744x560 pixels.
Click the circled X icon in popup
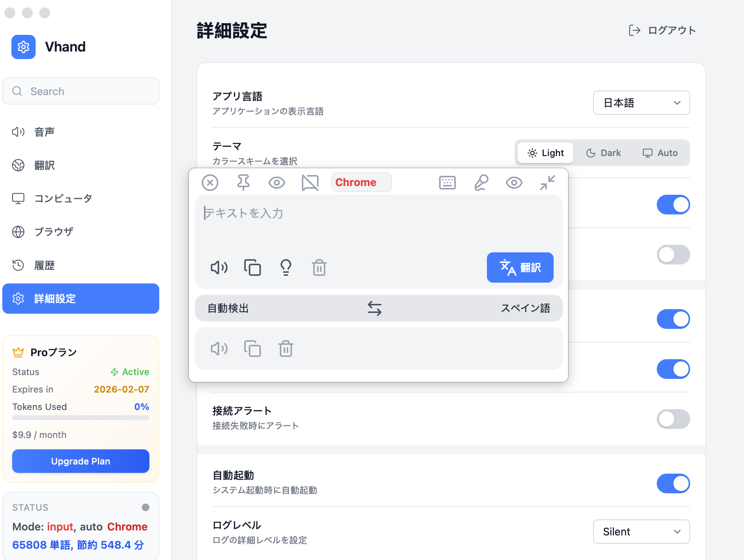(x=210, y=183)
